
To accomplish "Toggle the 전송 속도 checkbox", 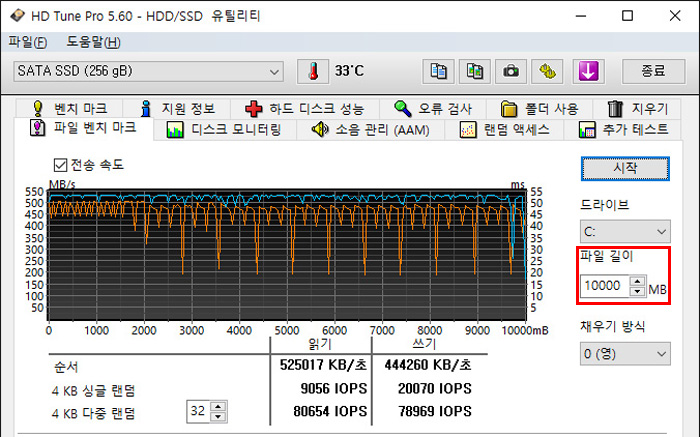I will 60,165.
